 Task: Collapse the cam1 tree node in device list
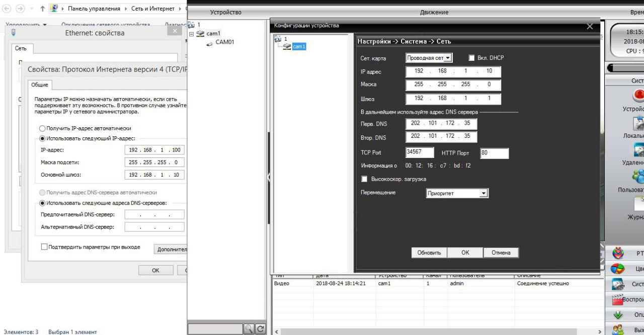(x=192, y=34)
